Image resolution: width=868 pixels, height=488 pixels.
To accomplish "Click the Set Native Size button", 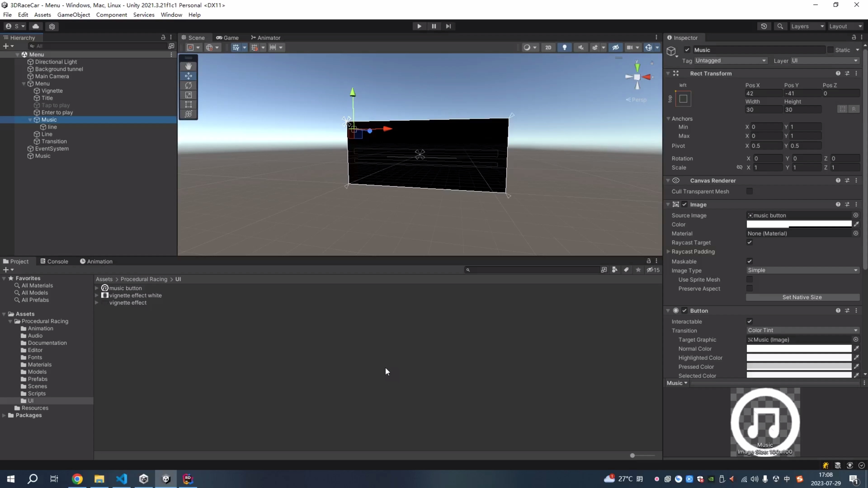I will click(x=802, y=297).
